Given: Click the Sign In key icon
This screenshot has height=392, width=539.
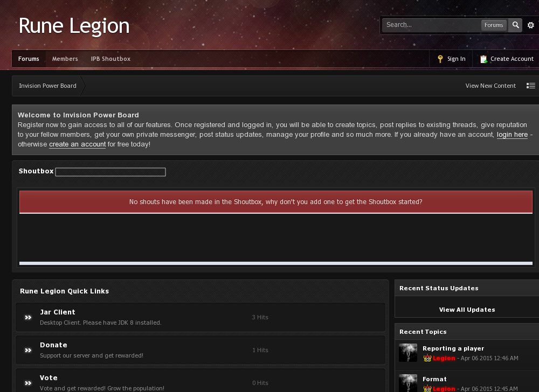Looking at the screenshot, I should [x=440, y=59].
